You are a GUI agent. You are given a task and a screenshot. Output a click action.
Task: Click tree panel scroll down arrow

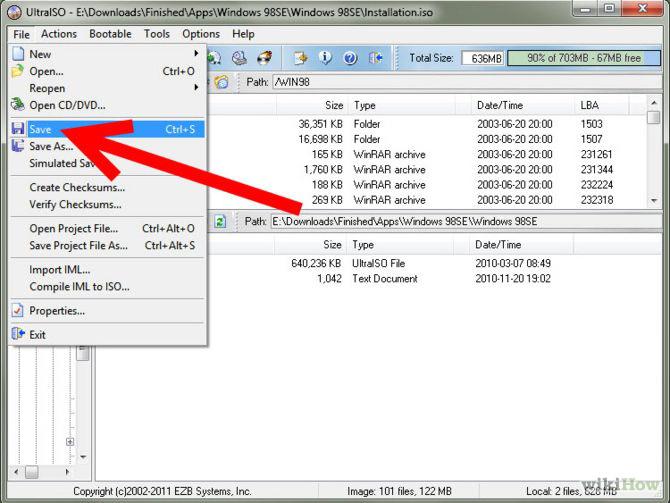coord(83,457)
